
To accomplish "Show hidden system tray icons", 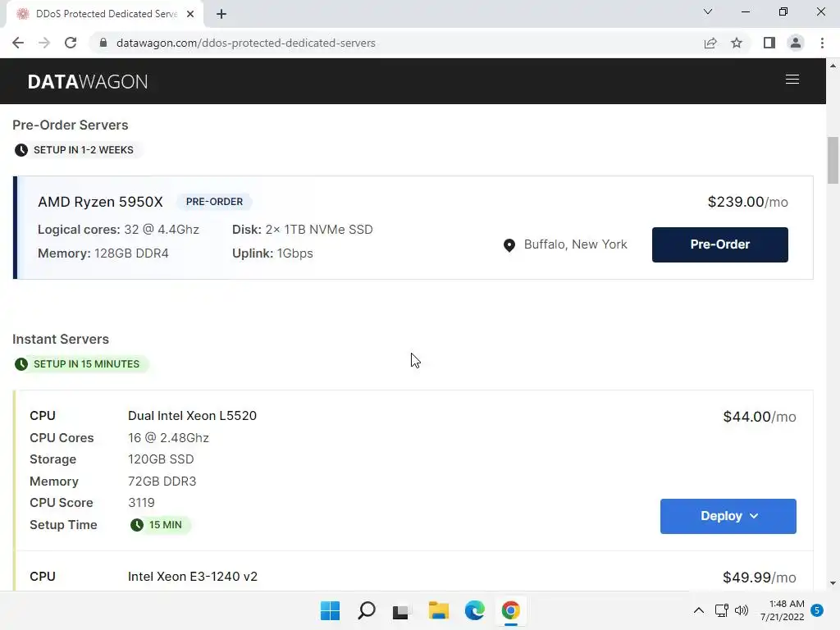I will tap(699, 610).
